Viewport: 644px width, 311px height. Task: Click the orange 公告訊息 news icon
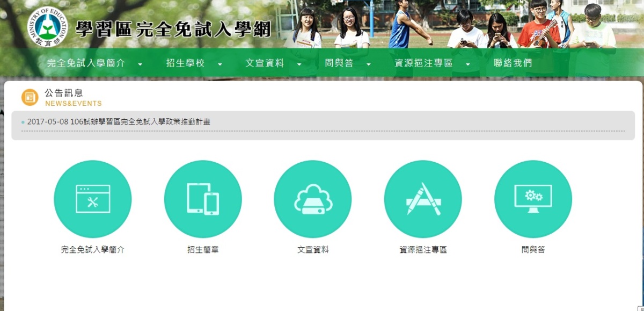[x=30, y=97]
